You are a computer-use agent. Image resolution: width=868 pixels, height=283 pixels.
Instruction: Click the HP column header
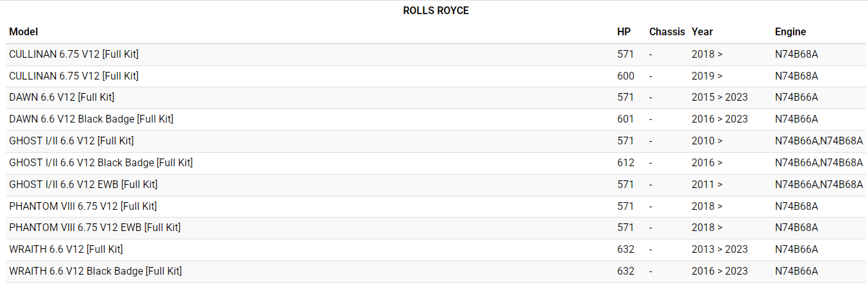tap(624, 32)
